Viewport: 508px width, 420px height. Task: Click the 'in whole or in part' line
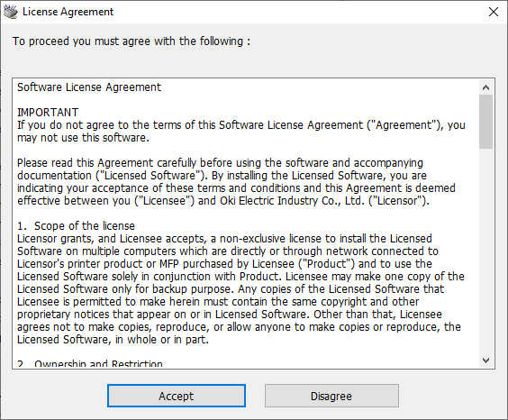pyautogui.click(x=113, y=340)
